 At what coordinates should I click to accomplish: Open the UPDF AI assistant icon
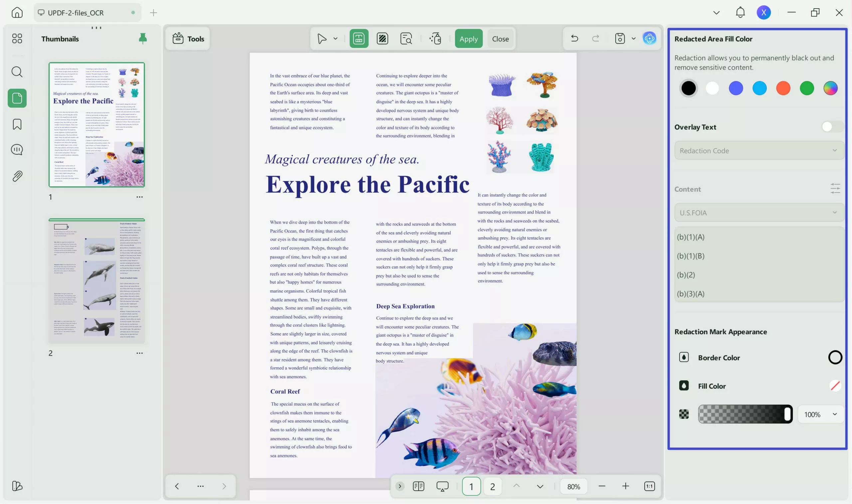pos(649,38)
